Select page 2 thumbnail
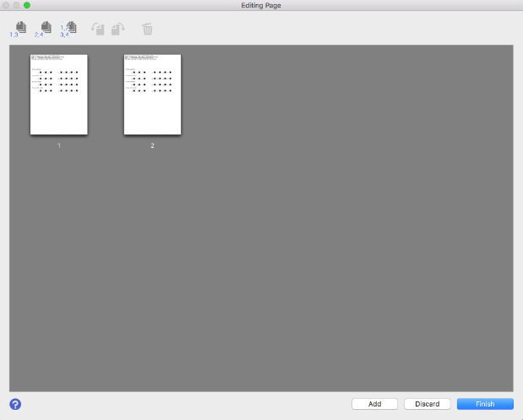 coord(152,95)
